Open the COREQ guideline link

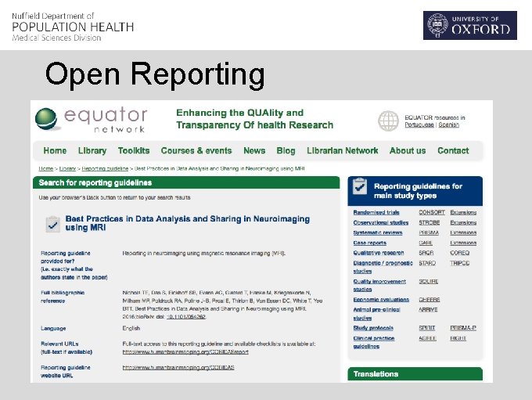coord(459,253)
